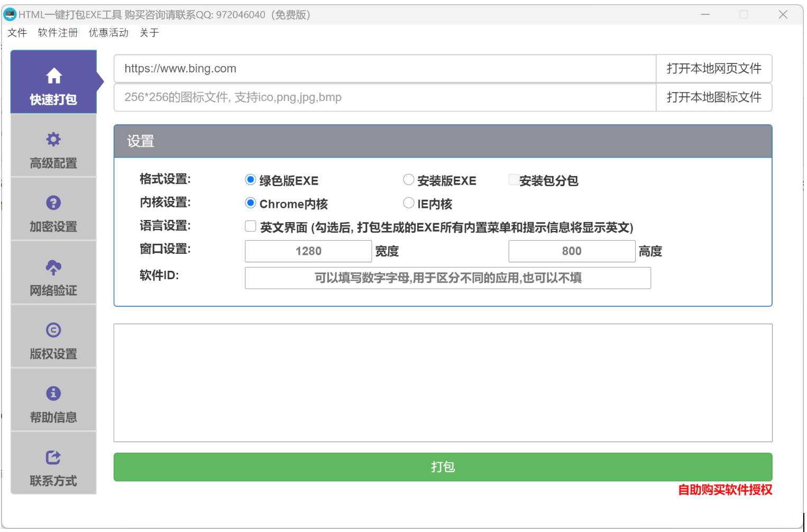Open 网络验证 via the cloud upload icon
The width and height of the screenshot is (807, 532).
(53, 267)
